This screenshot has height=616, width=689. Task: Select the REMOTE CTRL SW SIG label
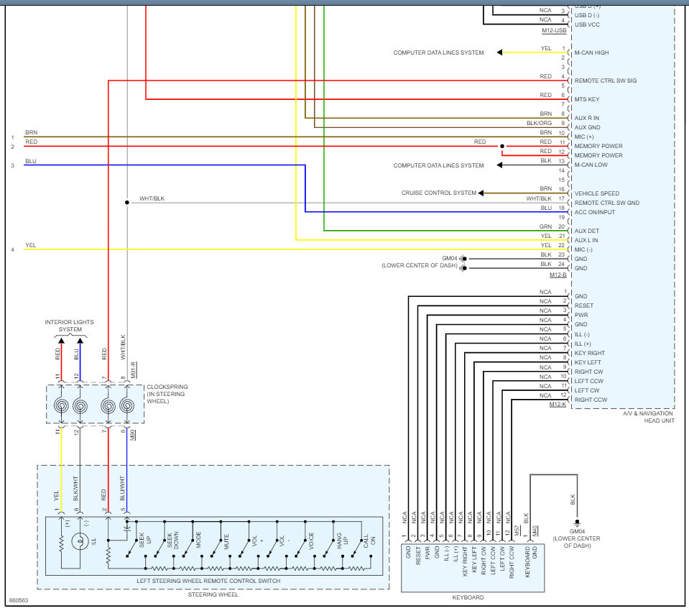click(606, 81)
